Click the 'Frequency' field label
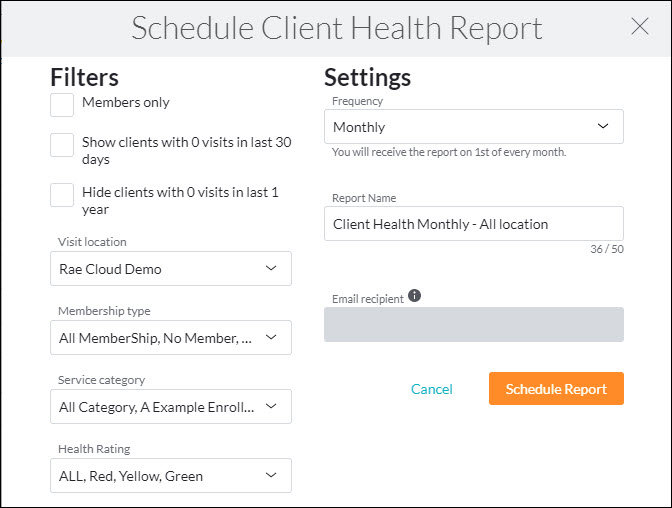The width and height of the screenshot is (672, 508). [x=357, y=101]
